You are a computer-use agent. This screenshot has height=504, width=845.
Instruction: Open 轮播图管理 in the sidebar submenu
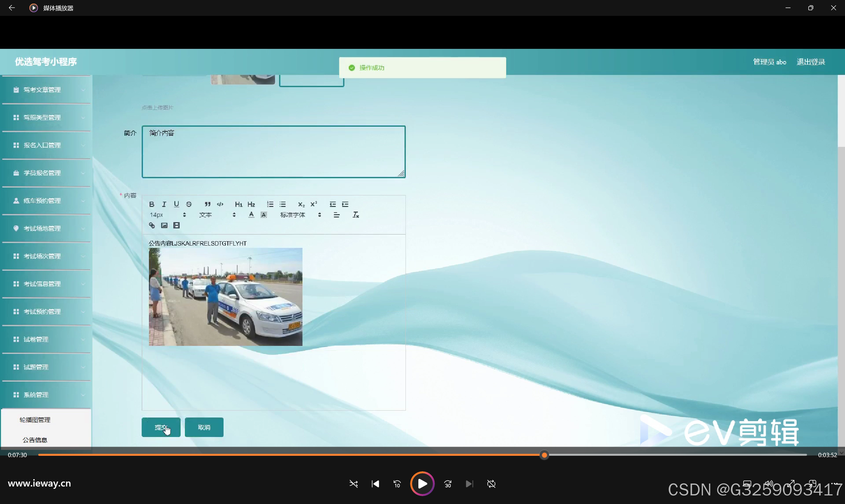coord(35,420)
